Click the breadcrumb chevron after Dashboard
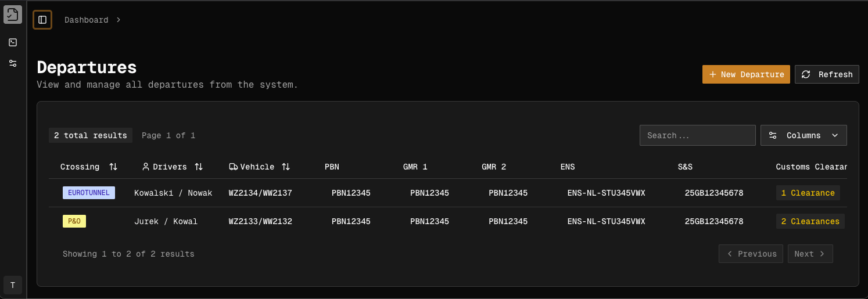This screenshot has height=299, width=868. click(119, 20)
